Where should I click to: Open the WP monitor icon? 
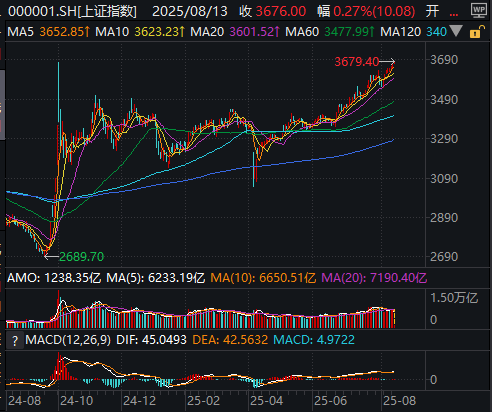(479, 10)
